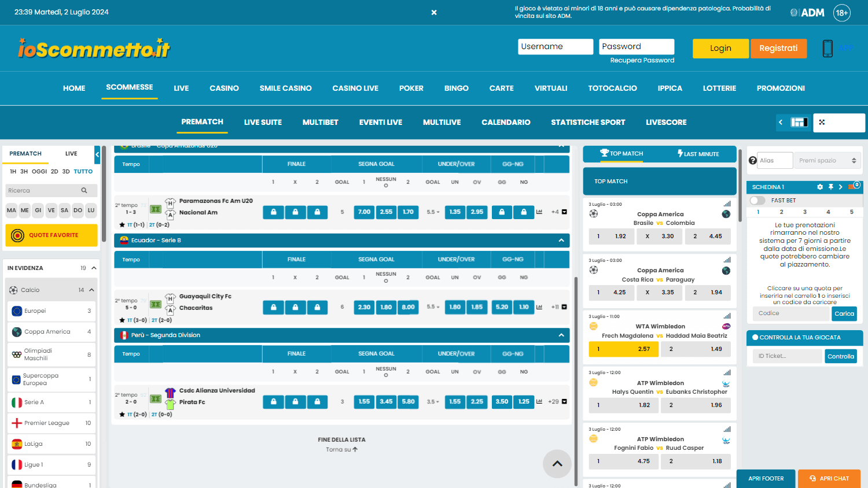Click the Controlla ticket button
The image size is (868, 488).
pyautogui.click(x=841, y=356)
